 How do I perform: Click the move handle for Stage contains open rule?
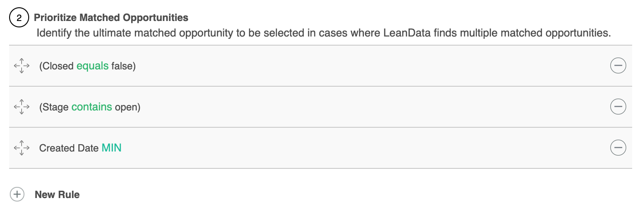(x=22, y=107)
